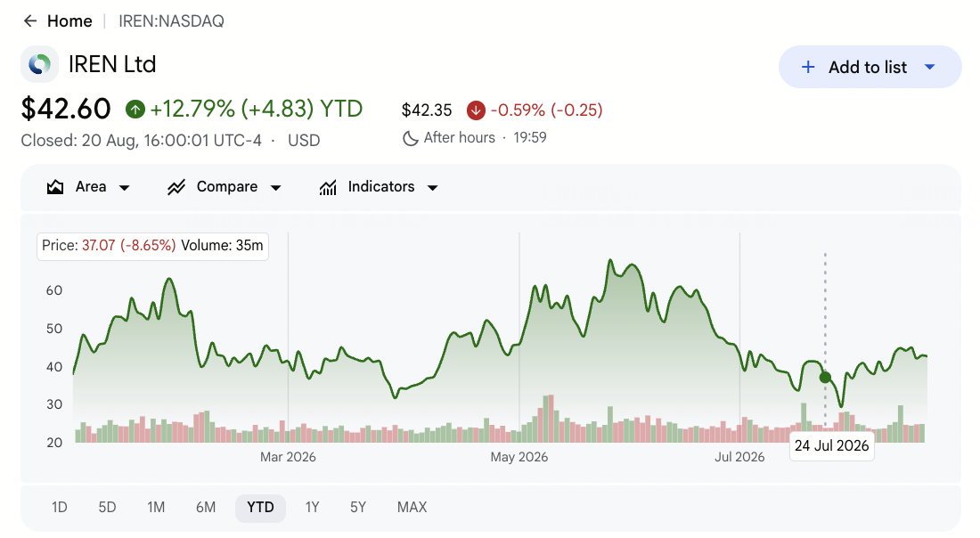980x538 pixels.
Task: Click the 24 Jul 2026 date label
Action: [832, 445]
